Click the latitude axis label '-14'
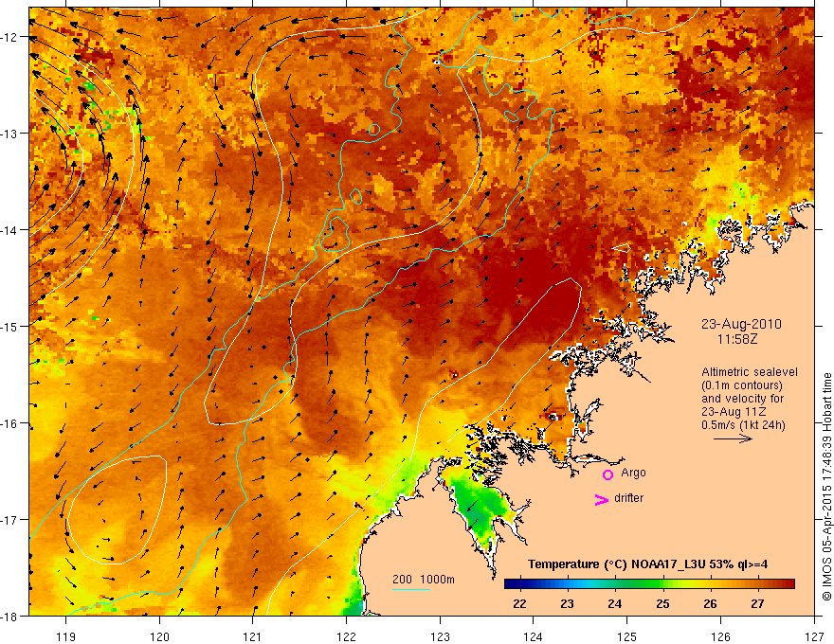This screenshot has height=644, width=834. (x=9, y=230)
